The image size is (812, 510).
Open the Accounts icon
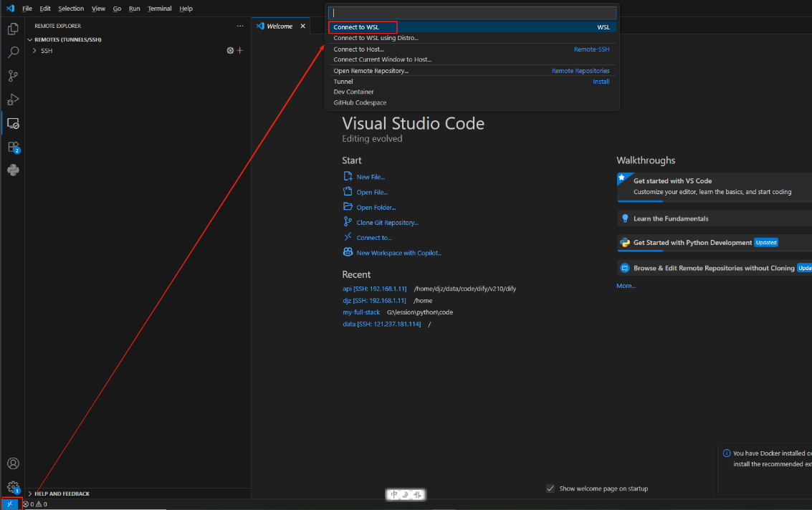13,463
